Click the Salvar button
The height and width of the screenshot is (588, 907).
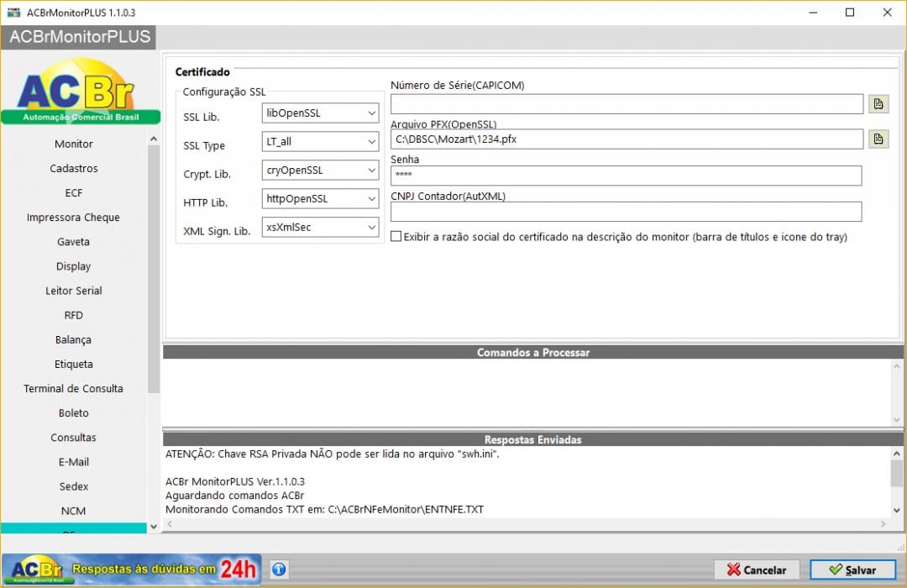pyautogui.click(x=852, y=570)
